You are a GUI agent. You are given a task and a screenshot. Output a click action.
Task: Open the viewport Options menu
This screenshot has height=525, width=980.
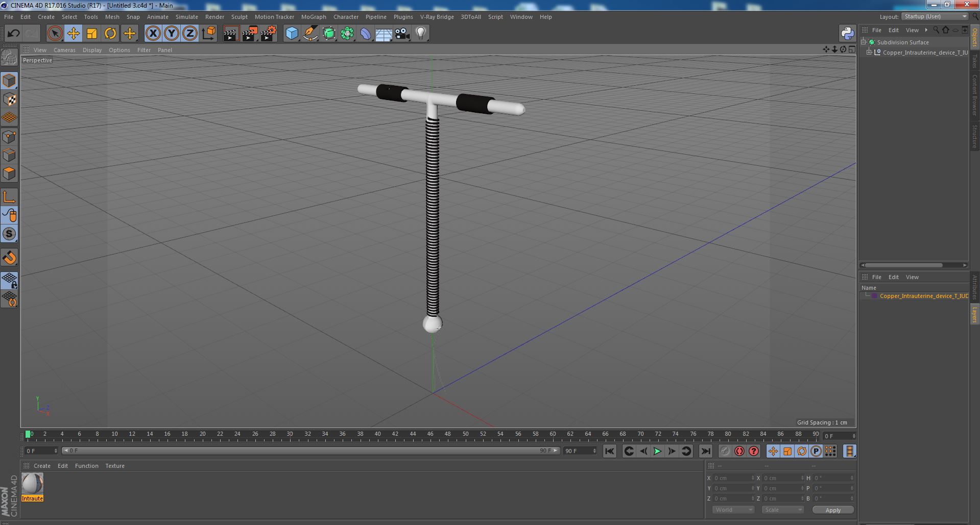tap(119, 50)
